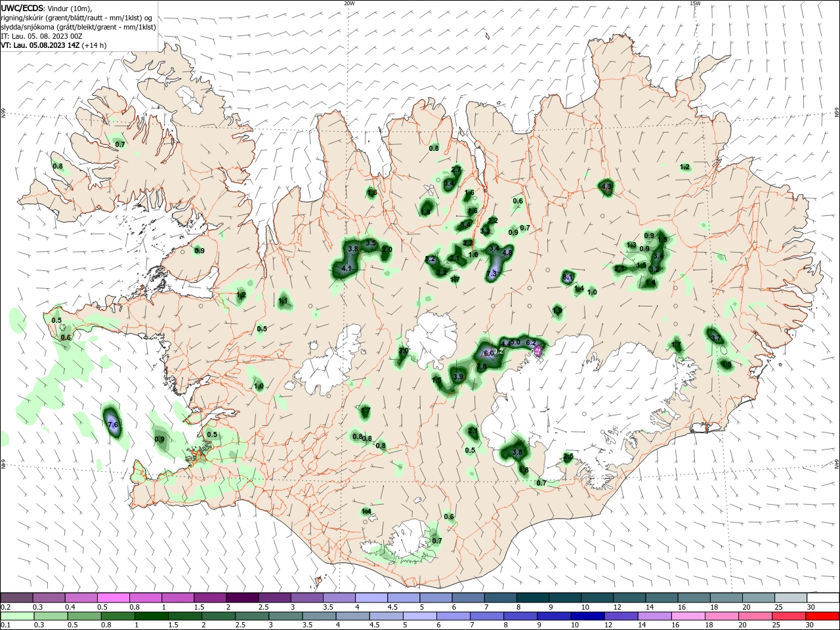Click the 7.6 precipitation value over the sea
Viewport: 840px width, 630px height.
click(x=112, y=425)
